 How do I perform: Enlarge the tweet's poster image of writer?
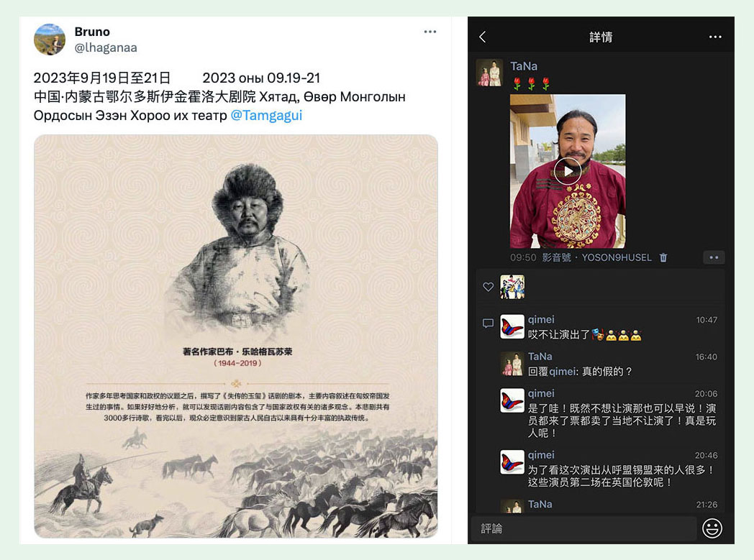click(236, 336)
